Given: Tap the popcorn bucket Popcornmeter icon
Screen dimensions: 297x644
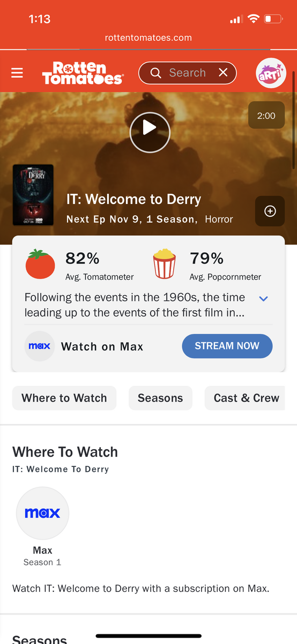Looking at the screenshot, I should 165,264.
